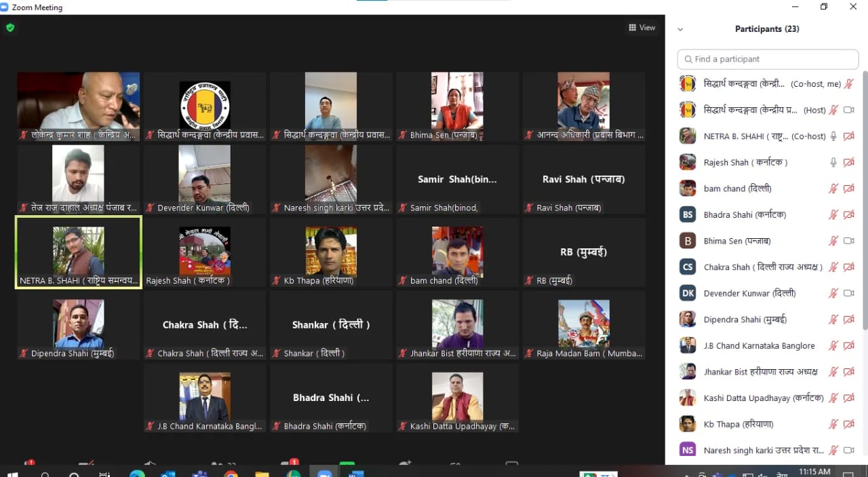
Task: Click the DK avatar for Devender Kunwar
Action: click(x=688, y=293)
